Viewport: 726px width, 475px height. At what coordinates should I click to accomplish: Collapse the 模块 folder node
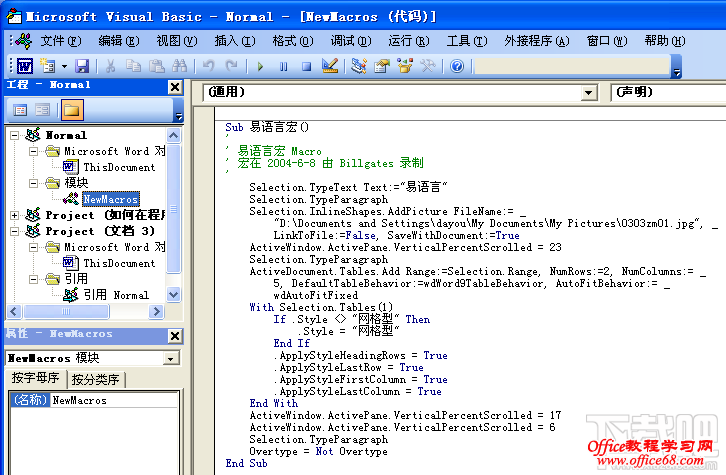coord(33,183)
